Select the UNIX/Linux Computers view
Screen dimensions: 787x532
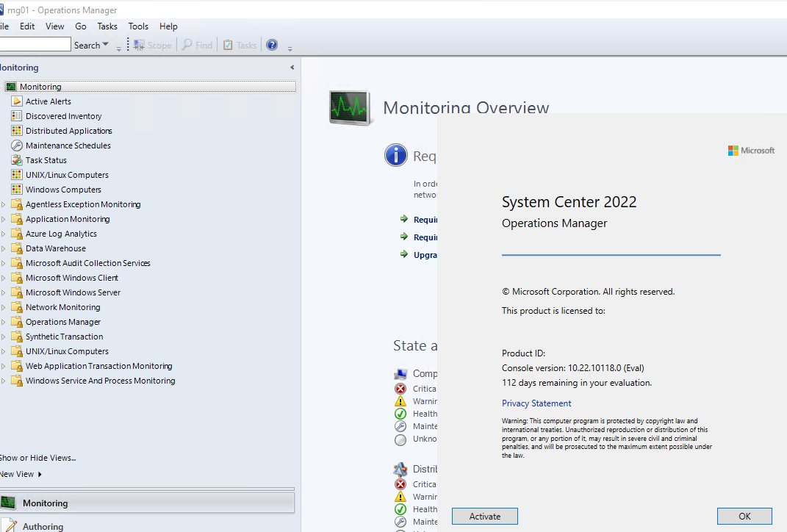pos(69,174)
